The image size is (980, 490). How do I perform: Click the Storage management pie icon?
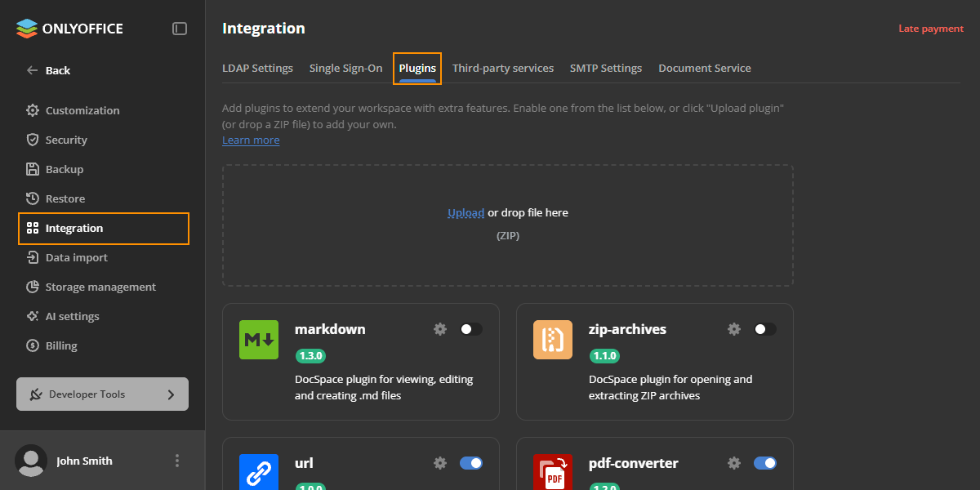click(33, 287)
